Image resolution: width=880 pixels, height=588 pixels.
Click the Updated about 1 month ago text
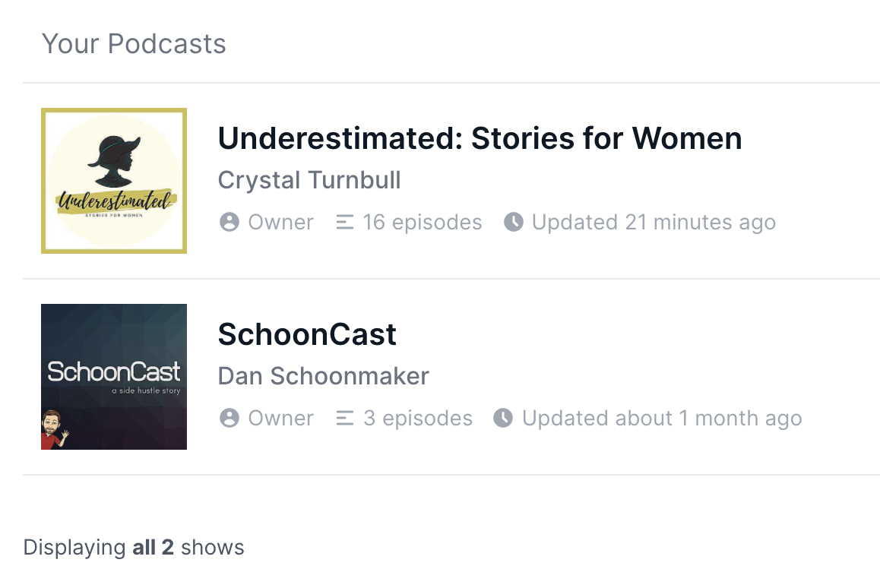click(x=662, y=419)
